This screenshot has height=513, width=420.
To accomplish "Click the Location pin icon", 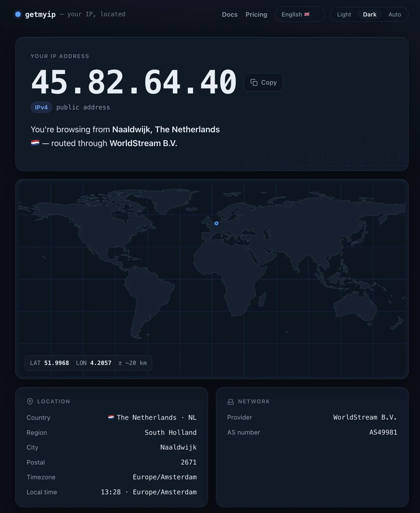I will click(30, 401).
